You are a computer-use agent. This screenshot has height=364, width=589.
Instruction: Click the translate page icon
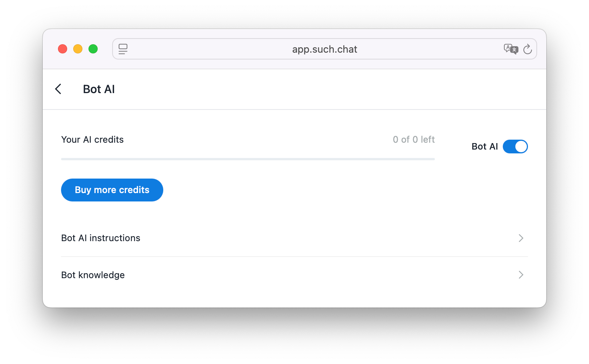click(511, 49)
